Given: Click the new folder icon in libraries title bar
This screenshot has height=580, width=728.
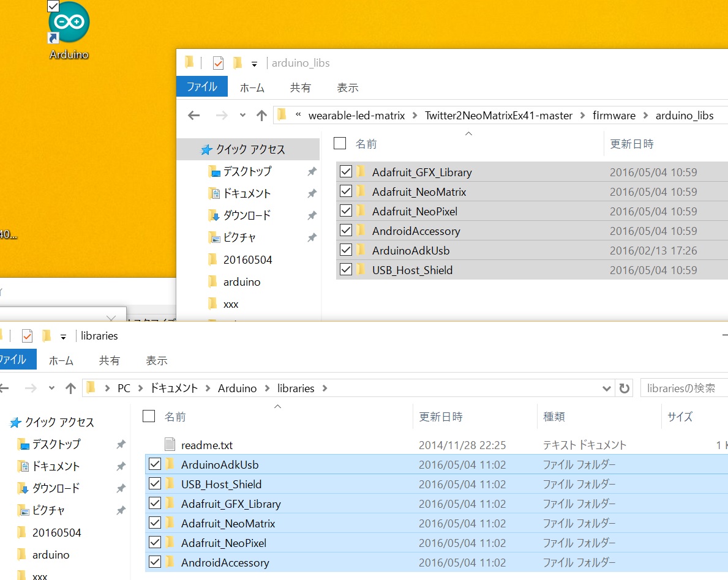Looking at the screenshot, I should (46, 336).
